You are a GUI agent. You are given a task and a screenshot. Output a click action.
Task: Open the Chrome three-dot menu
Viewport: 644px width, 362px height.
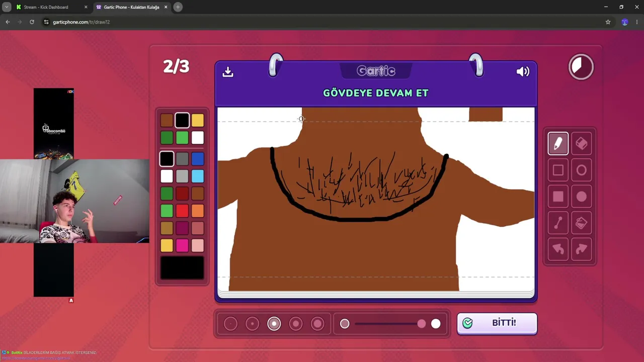click(637, 22)
